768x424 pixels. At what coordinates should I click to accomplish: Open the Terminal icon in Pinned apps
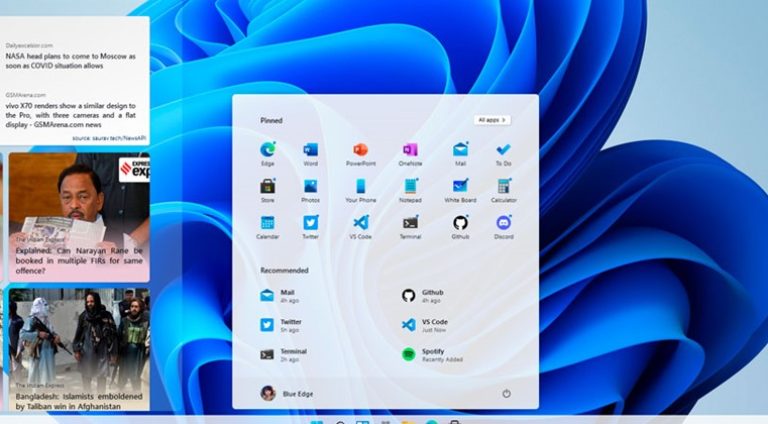pyautogui.click(x=410, y=227)
